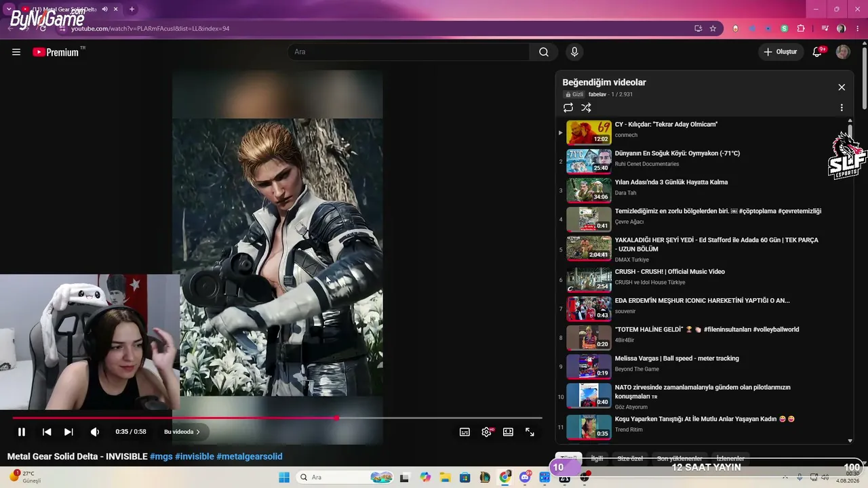Screen dimensions: 868x488
Task: Select the 'İlgili' filter chip
Action: point(597,459)
